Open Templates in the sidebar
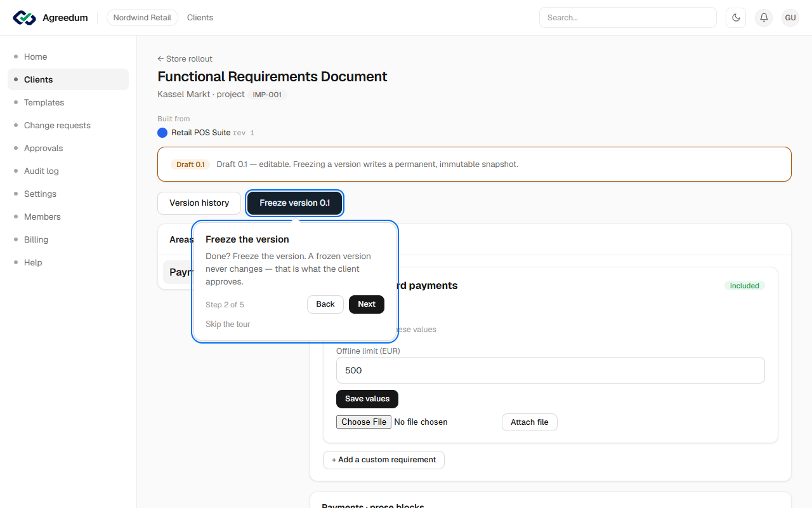Image resolution: width=812 pixels, height=508 pixels. click(x=68, y=102)
